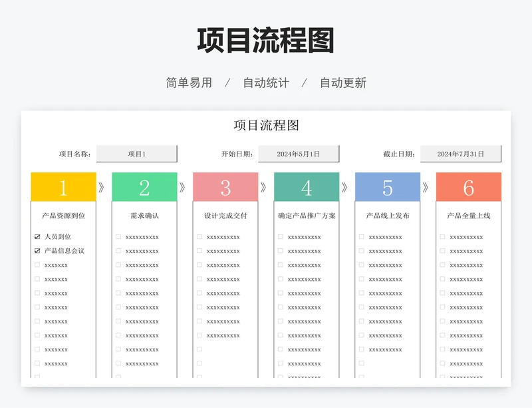Edit the 截止日期 field 2024年7月31日

[x=461, y=154]
